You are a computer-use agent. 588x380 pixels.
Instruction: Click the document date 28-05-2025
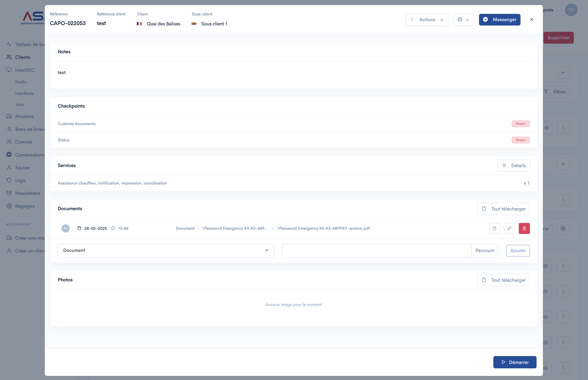pyautogui.click(x=96, y=228)
